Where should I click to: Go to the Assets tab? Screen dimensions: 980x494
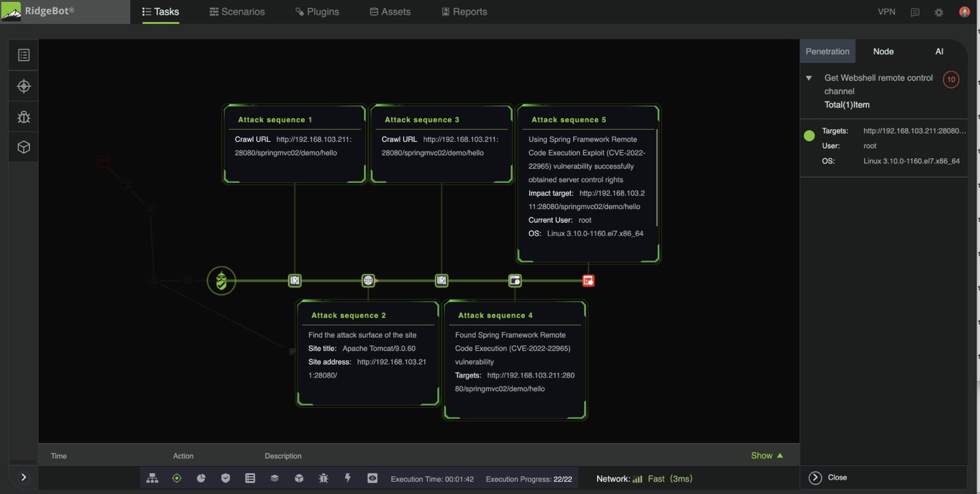[390, 12]
